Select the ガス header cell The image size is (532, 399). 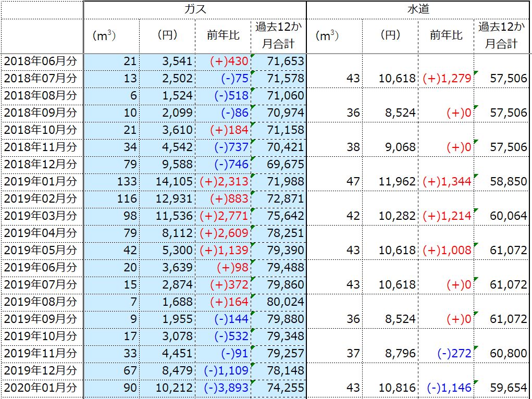(x=195, y=10)
